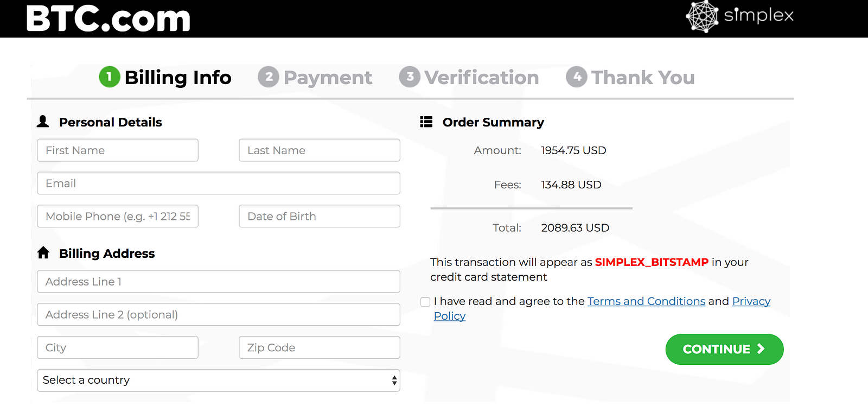
Task: Click the step 4 Thank You circle
Action: click(x=576, y=77)
